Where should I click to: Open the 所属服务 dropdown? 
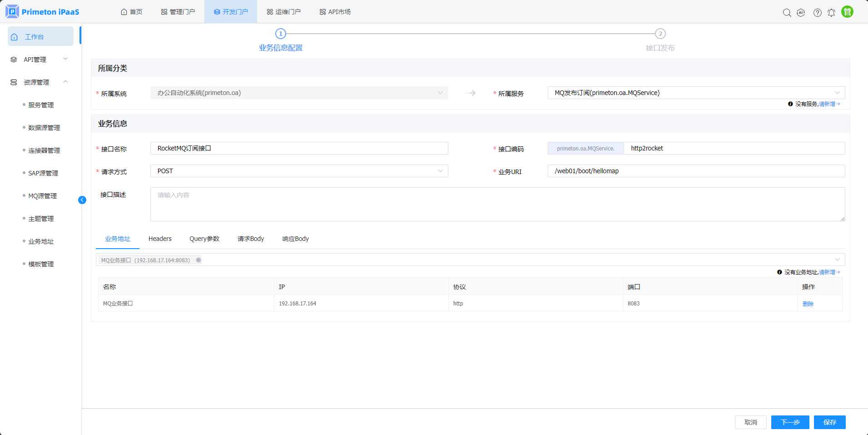[x=696, y=93]
